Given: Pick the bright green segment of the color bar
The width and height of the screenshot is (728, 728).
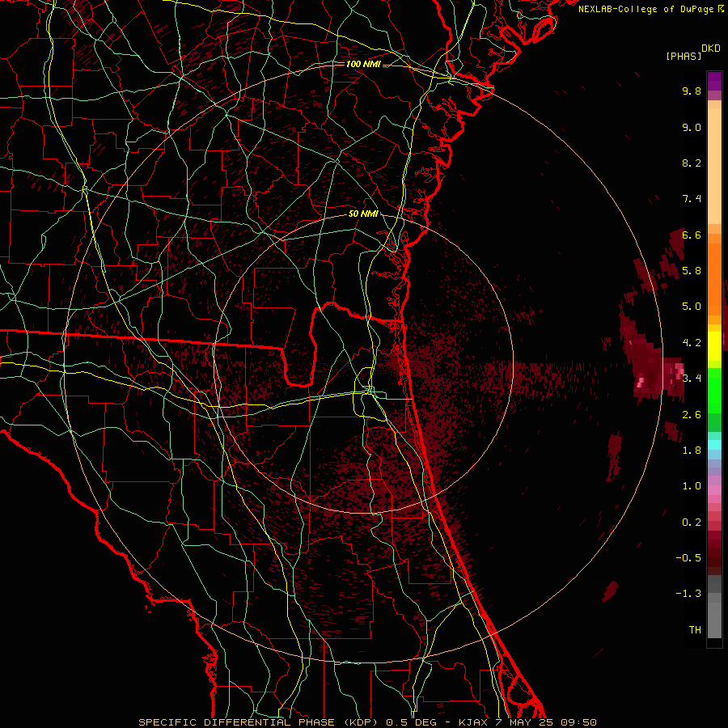Looking at the screenshot, I should point(714,391).
